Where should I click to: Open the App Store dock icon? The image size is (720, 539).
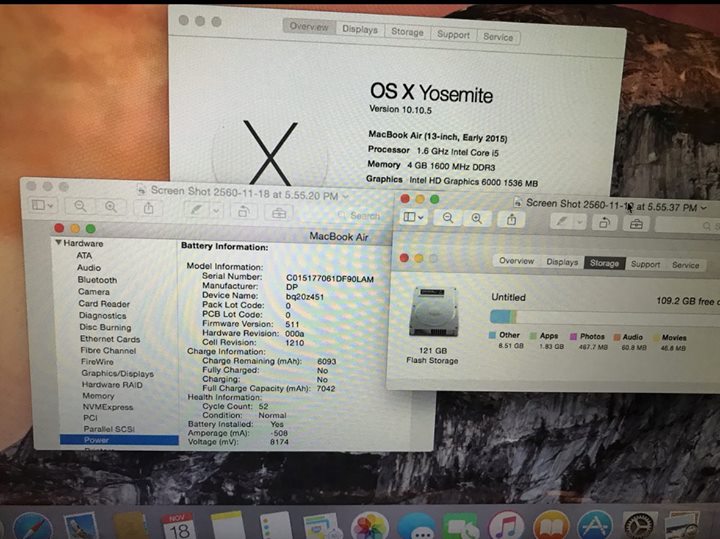point(595,525)
